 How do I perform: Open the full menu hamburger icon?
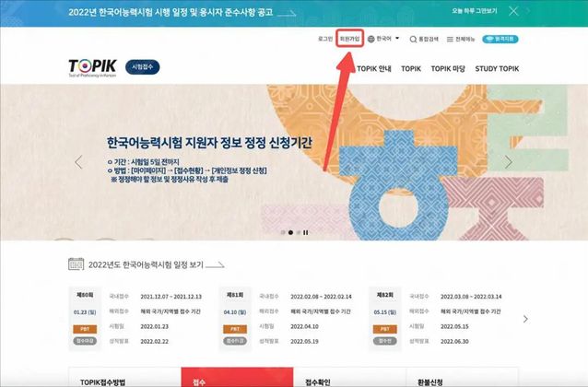pyautogui.click(x=450, y=39)
